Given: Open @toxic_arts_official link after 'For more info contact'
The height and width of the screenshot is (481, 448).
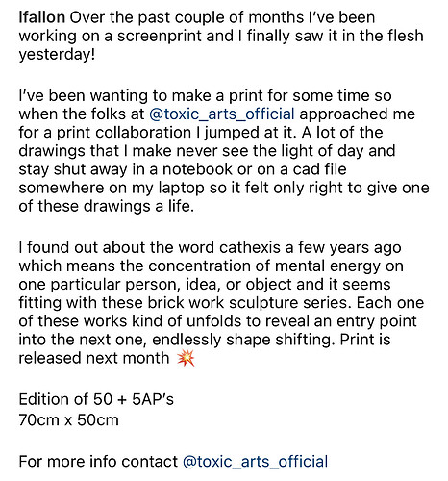Looking at the screenshot, I should pos(256,462).
